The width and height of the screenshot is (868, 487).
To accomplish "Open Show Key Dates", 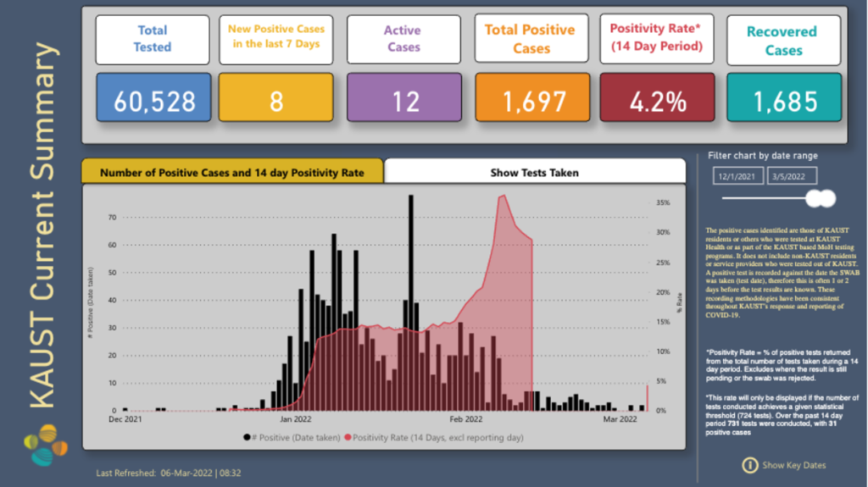I will click(x=793, y=465).
